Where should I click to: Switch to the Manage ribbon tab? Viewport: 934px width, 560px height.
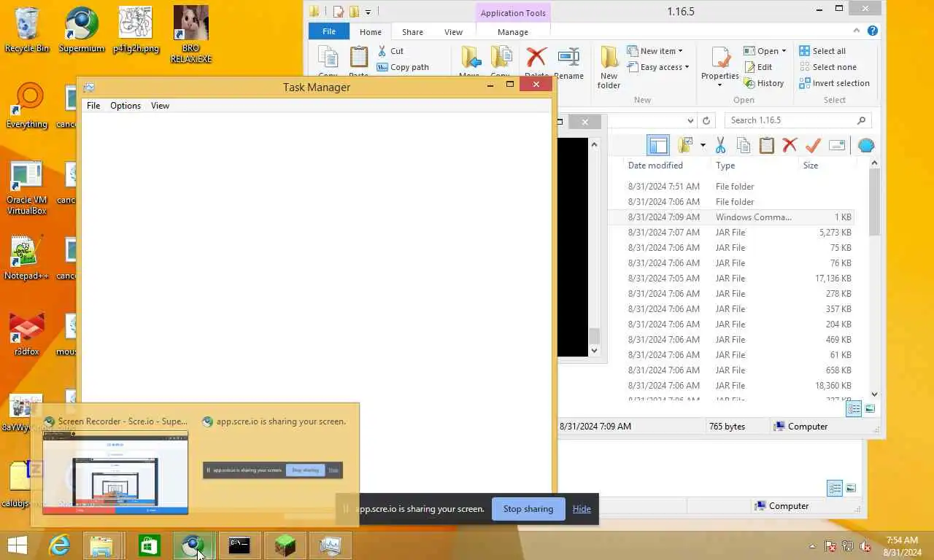(513, 32)
